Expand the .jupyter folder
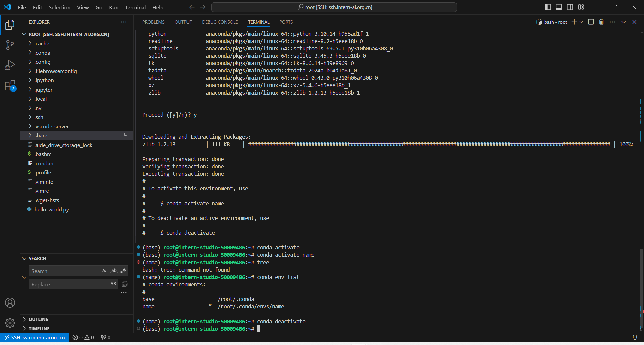The width and height of the screenshot is (644, 345). [x=77, y=90]
